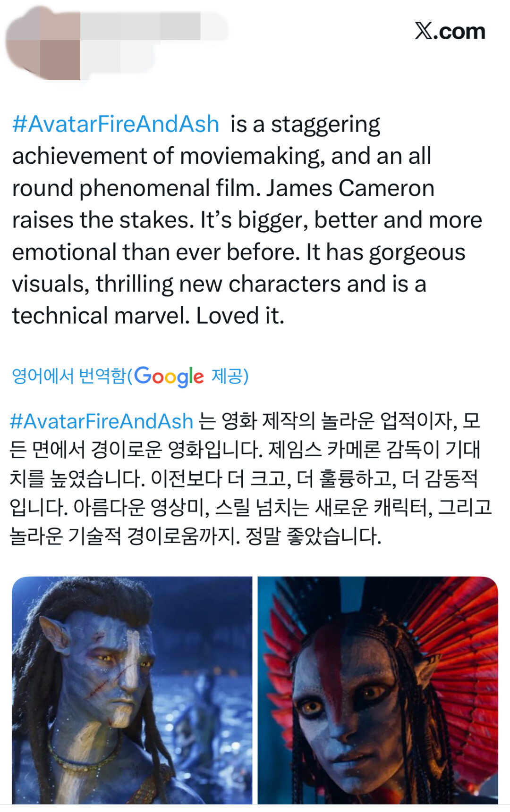This screenshot has height=812, width=510.
Task: Click '.com' text beside the X logo
Action: pyautogui.click(x=459, y=32)
